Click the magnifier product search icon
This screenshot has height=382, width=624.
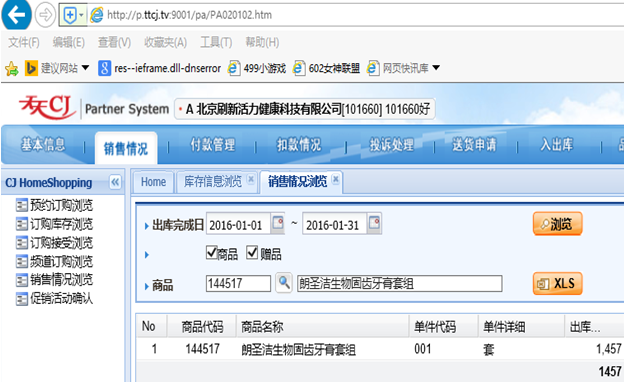(x=284, y=283)
